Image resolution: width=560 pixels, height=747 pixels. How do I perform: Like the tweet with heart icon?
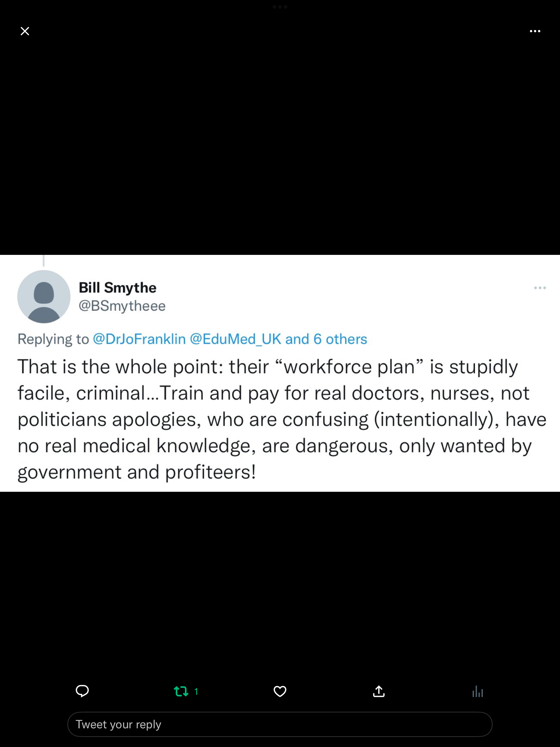(280, 691)
